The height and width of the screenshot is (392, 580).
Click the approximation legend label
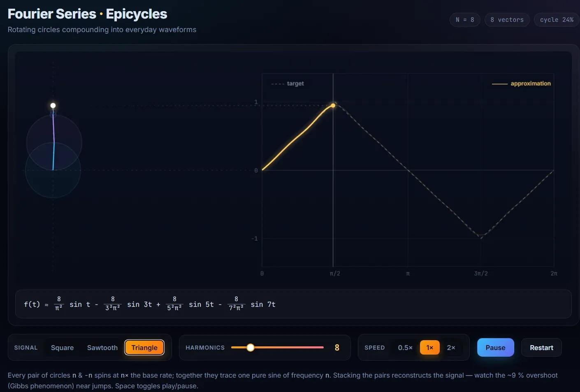(x=531, y=84)
